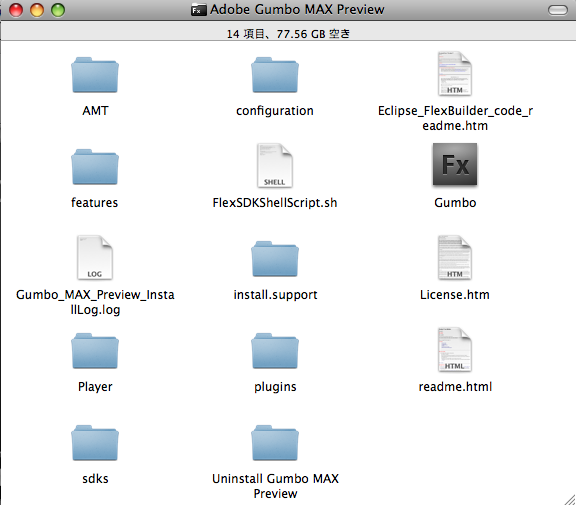Select the configuration folder icon

[275, 75]
